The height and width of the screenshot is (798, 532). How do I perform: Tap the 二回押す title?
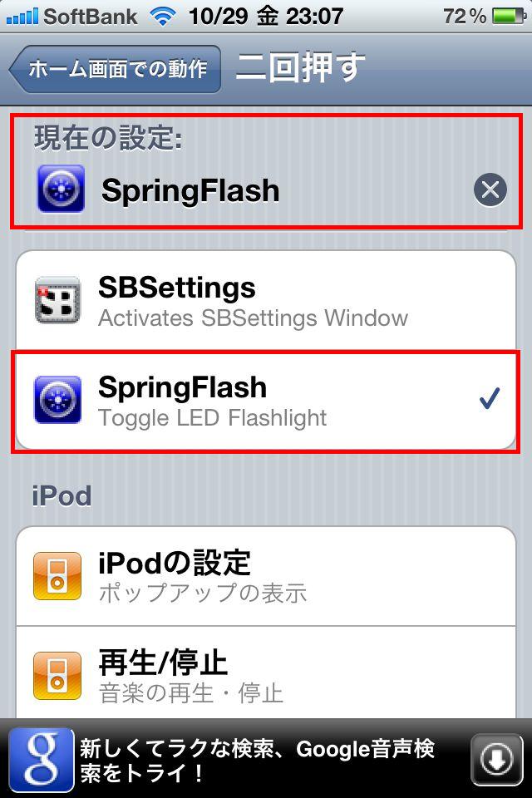300,67
